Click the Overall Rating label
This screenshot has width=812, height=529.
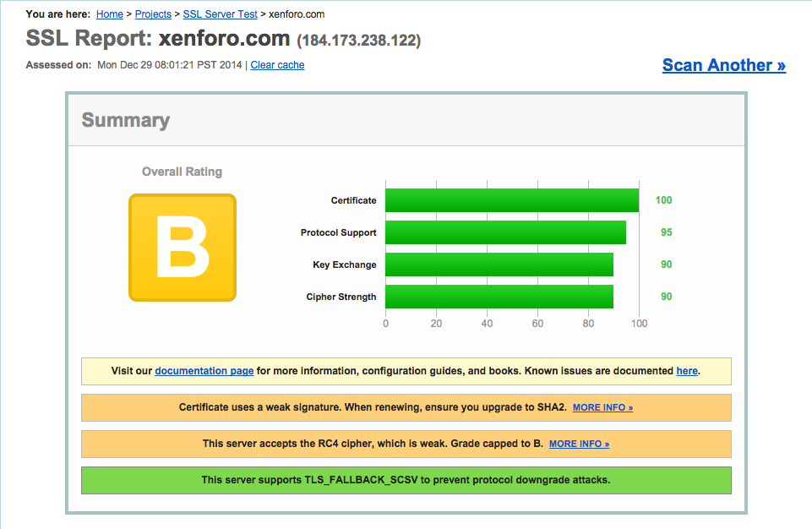pos(182,172)
